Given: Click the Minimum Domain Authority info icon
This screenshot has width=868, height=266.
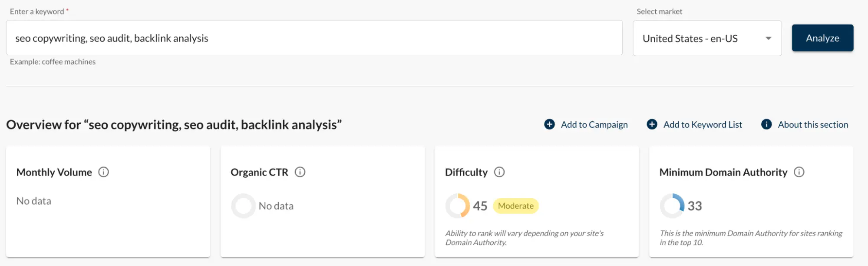Looking at the screenshot, I should 799,172.
